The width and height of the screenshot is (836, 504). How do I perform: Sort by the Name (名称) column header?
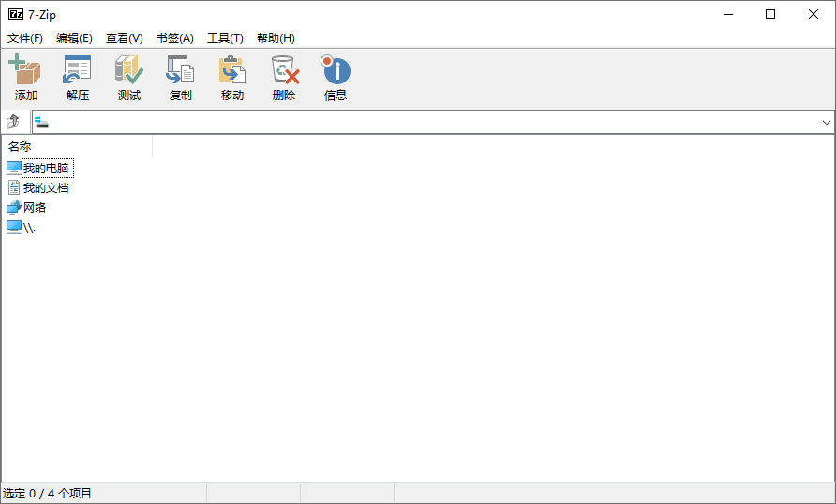75,146
